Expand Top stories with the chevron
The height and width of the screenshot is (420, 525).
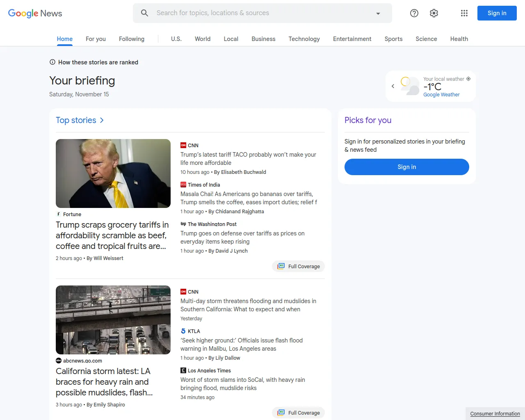[102, 120]
